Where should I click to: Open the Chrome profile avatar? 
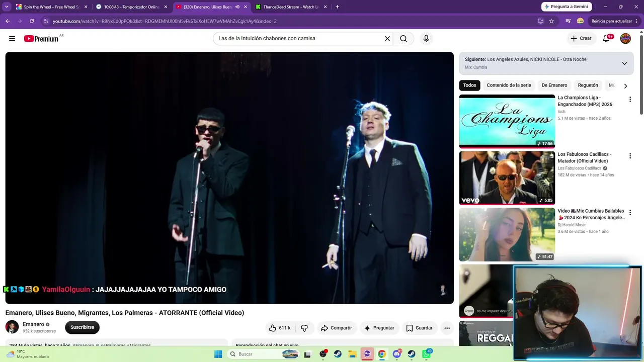[x=580, y=21]
